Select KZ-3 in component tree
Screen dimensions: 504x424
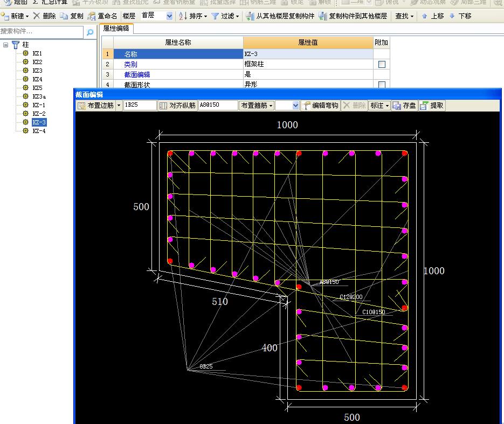(x=39, y=122)
